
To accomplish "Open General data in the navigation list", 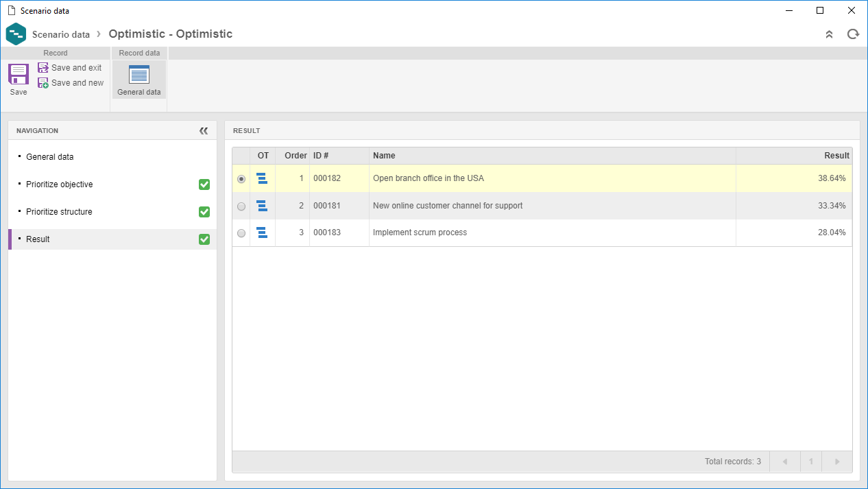I will point(112,157).
